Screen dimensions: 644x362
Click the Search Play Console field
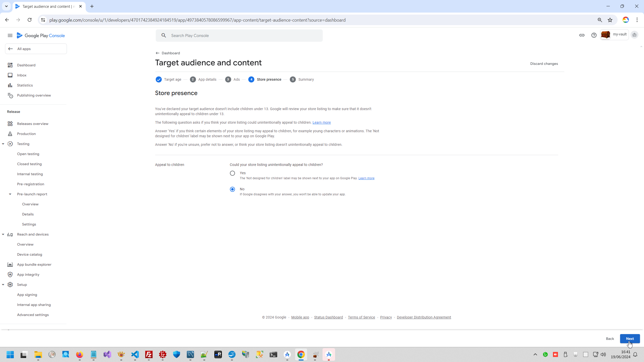click(x=239, y=35)
